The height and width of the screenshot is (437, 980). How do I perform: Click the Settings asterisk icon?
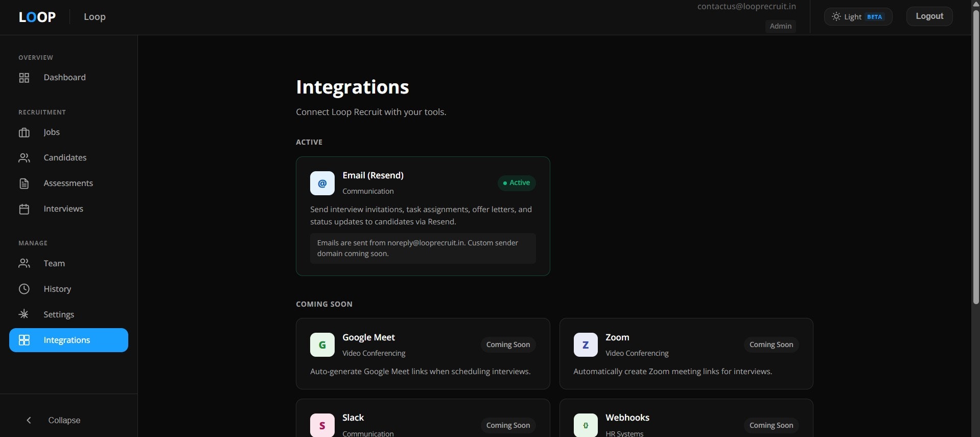click(x=24, y=314)
